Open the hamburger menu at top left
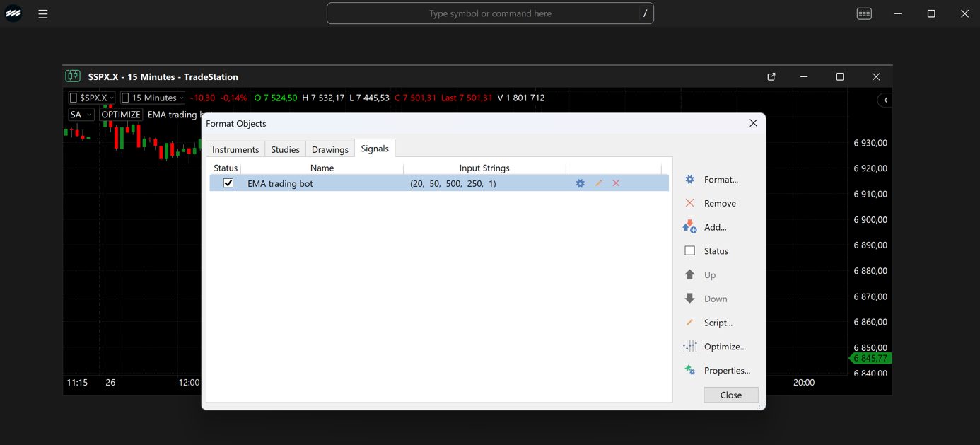 (x=43, y=13)
